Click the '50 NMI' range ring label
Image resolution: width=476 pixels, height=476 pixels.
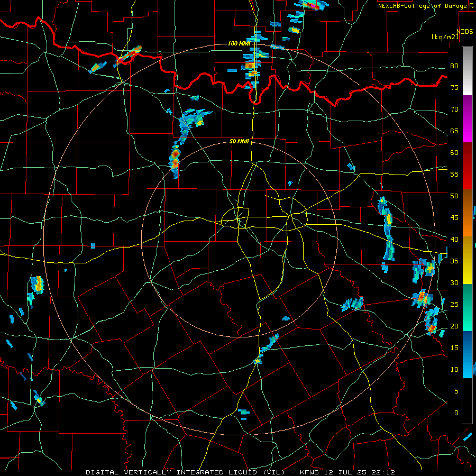(239, 141)
